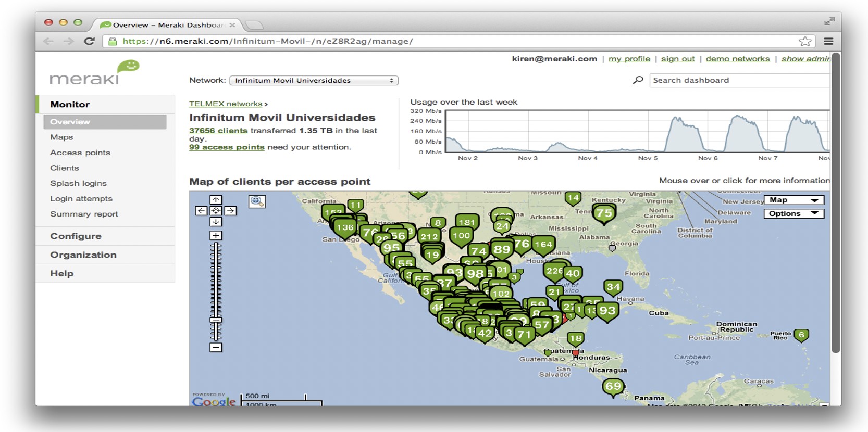Click the magnifier zoom tool on the map
The height and width of the screenshot is (432, 868).
(257, 201)
